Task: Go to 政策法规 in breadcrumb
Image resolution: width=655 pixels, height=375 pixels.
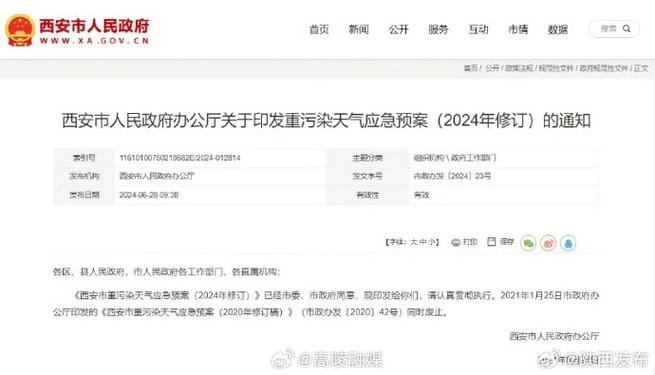Action: (x=519, y=68)
